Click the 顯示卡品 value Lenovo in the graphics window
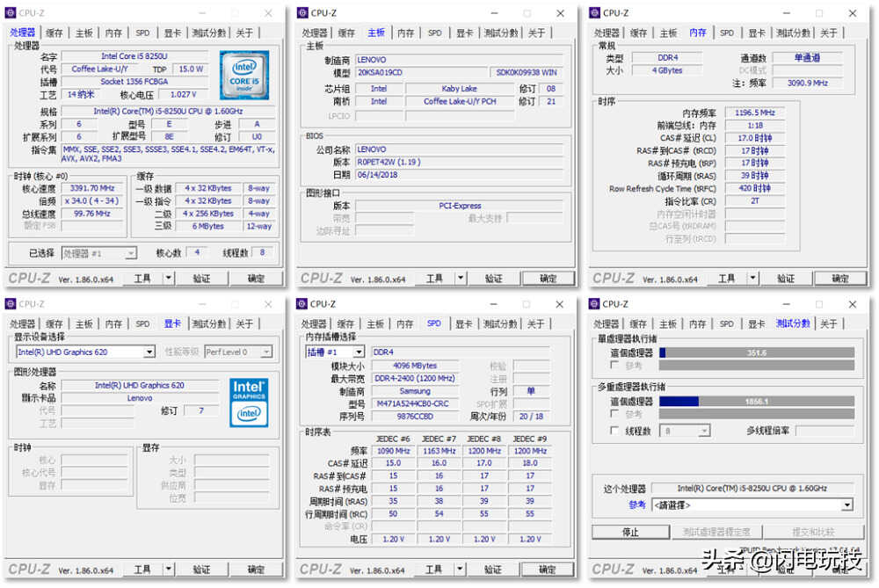879x588 pixels. 140,398
